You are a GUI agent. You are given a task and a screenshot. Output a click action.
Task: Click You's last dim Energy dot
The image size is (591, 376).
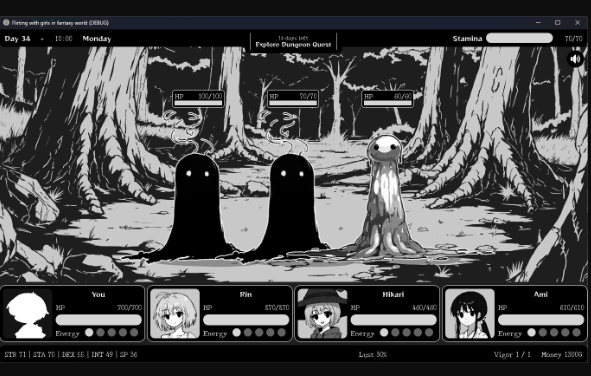tap(134, 333)
